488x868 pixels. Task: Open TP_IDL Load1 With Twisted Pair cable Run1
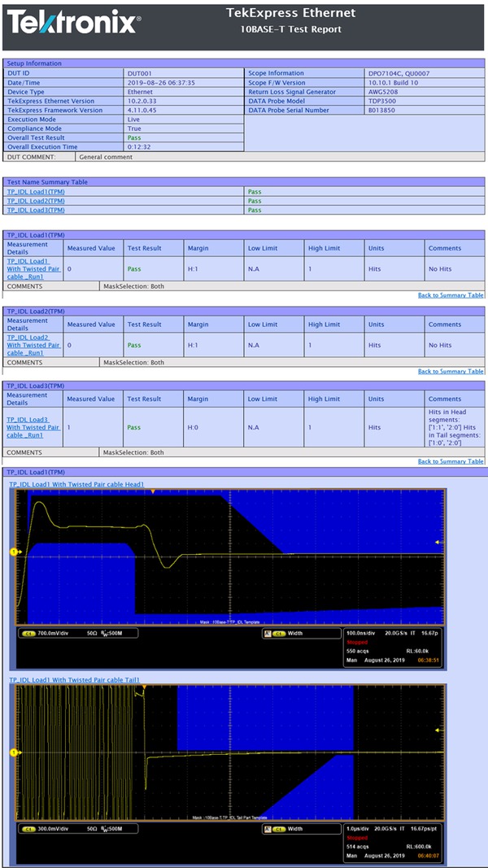pyautogui.click(x=33, y=268)
